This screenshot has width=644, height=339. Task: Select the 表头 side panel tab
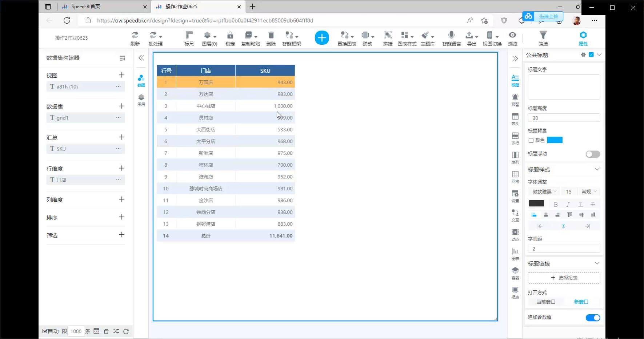point(515,119)
